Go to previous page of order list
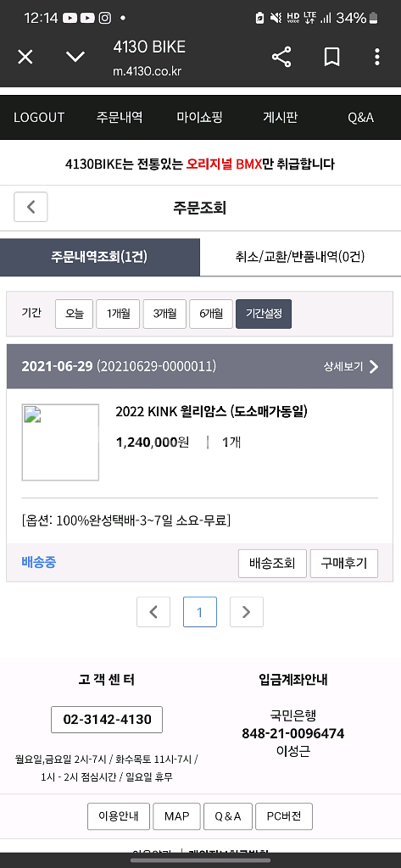Screen dimensions: 401x868 point(153,612)
